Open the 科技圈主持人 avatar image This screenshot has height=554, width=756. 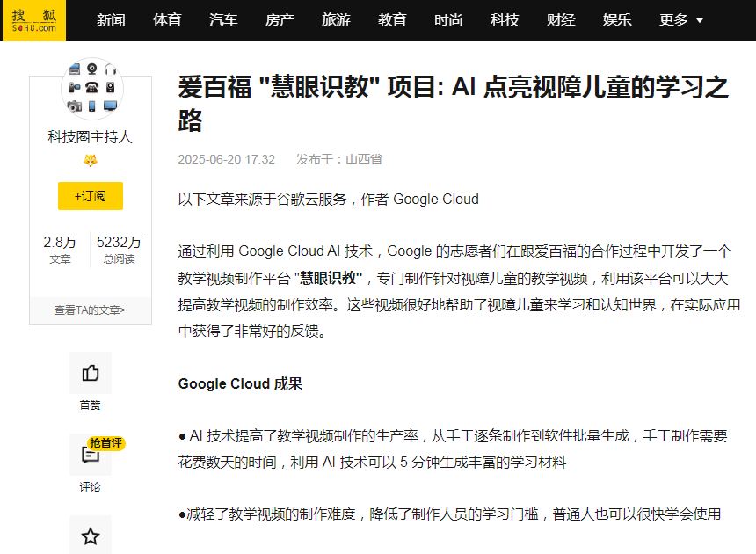[x=91, y=89]
